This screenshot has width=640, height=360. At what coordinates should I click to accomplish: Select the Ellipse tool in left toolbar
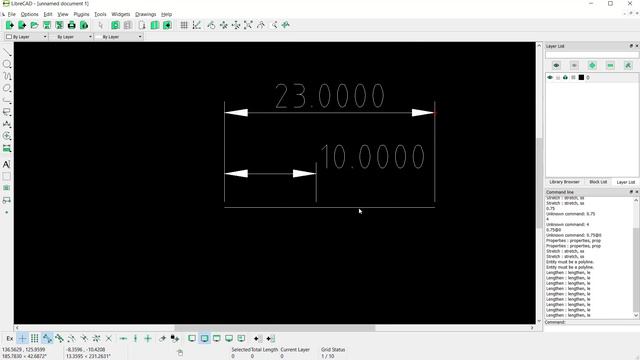[7, 88]
